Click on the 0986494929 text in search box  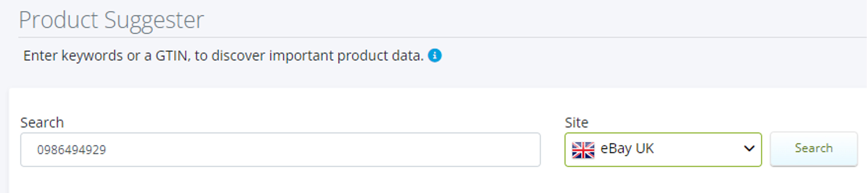coord(71,150)
